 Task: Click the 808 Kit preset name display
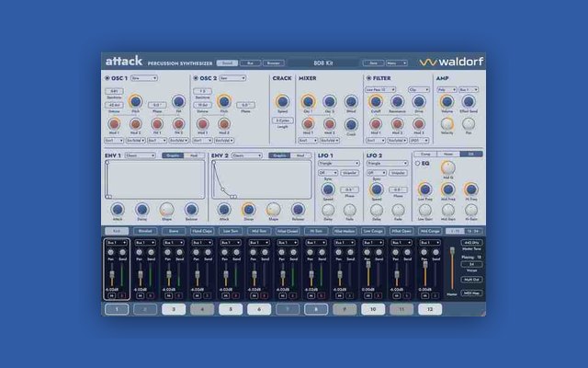323,63
